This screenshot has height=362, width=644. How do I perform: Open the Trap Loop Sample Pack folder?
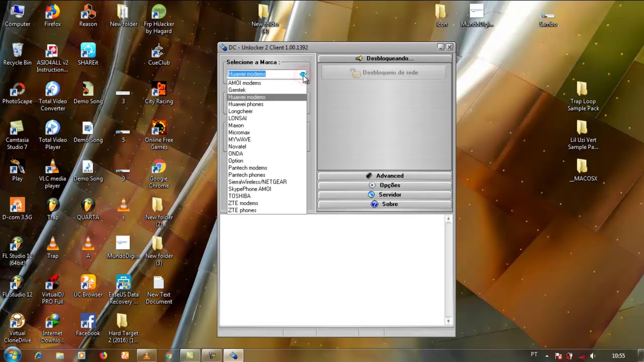click(x=583, y=97)
